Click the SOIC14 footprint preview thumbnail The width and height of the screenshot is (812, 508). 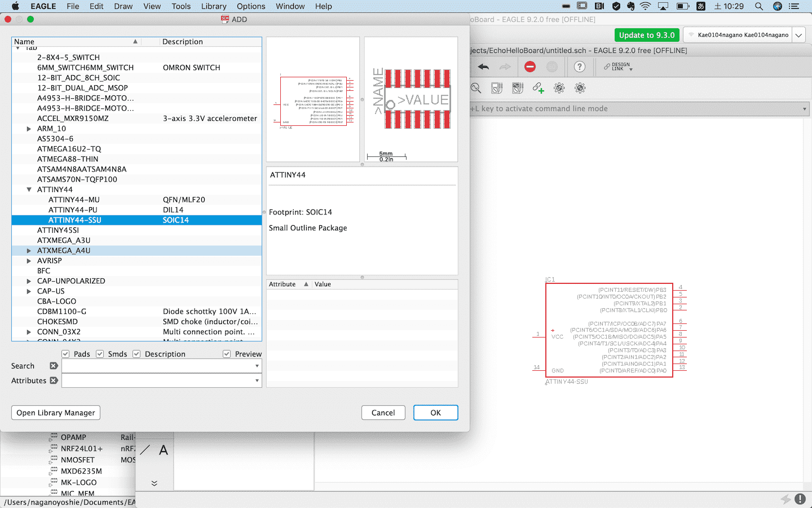pyautogui.click(x=411, y=99)
